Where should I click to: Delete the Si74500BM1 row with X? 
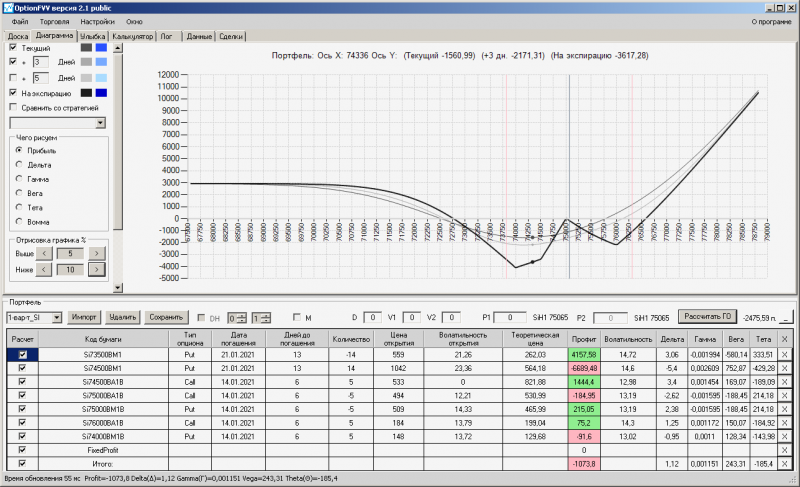click(x=784, y=368)
